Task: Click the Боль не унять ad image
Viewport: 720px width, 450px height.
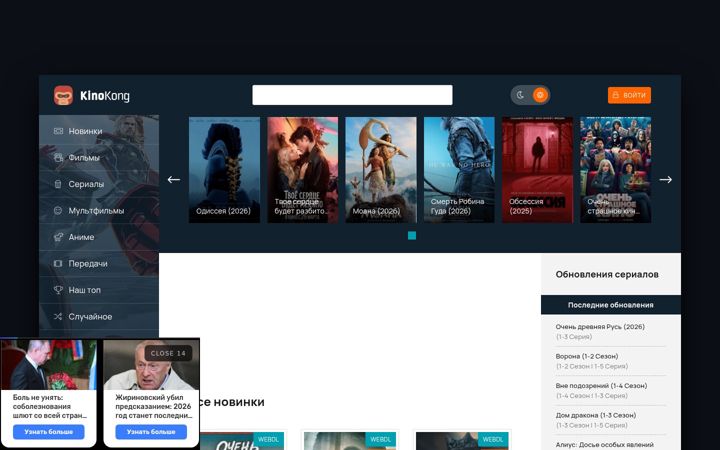Action: (x=49, y=365)
